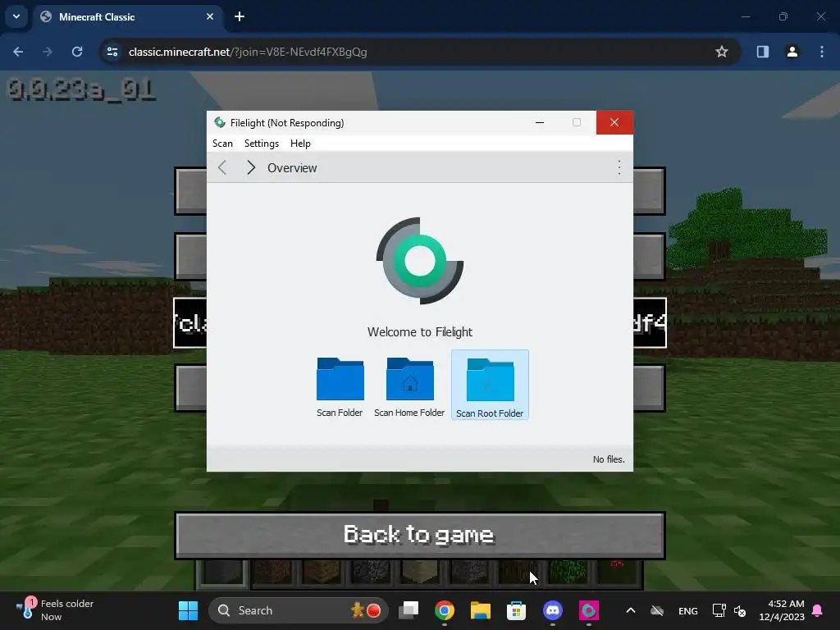Minimize the Filelight window
840x630 pixels.
[540, 123]
